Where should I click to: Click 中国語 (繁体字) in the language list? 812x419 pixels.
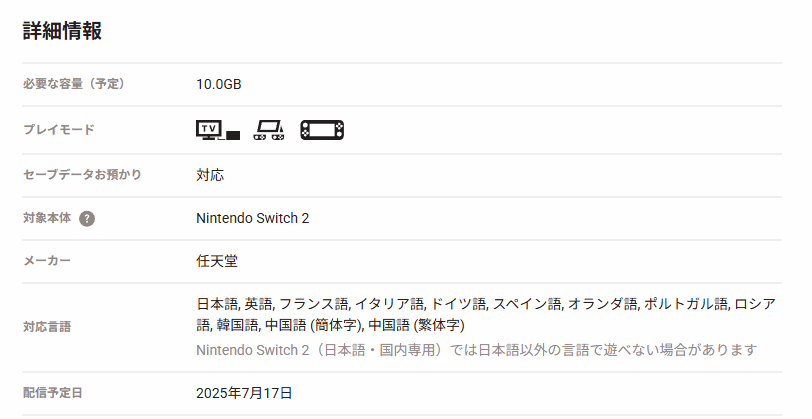416,325
